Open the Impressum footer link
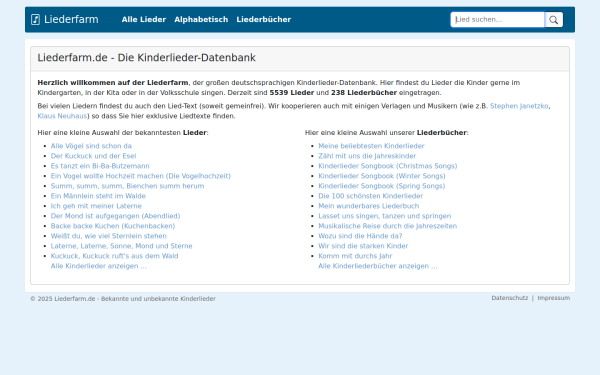The height and width of the screenshot is (375, 600). tap(554, 298)
